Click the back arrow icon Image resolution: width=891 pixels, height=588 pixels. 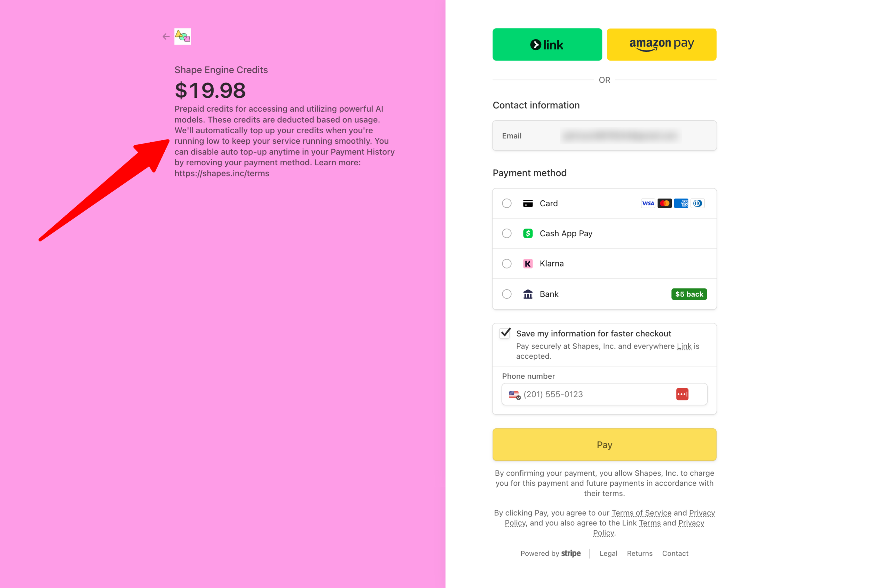click(166, 37)
